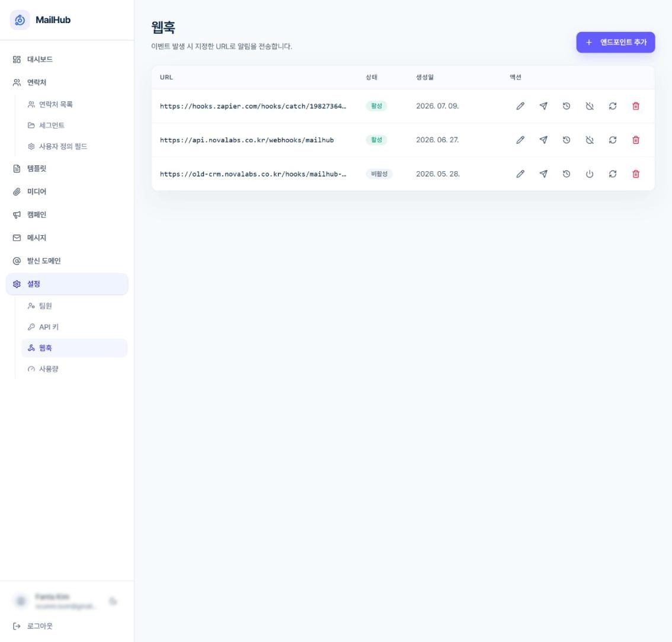672x642 pixels.
Task: Delete the zapier webhook endpoint
Action: pos(636,106)
